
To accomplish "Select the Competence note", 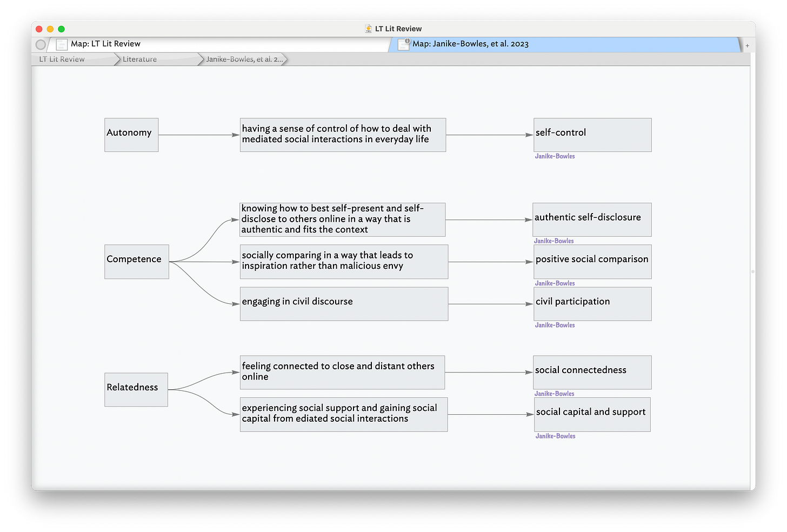I will [x=137, y=262].
